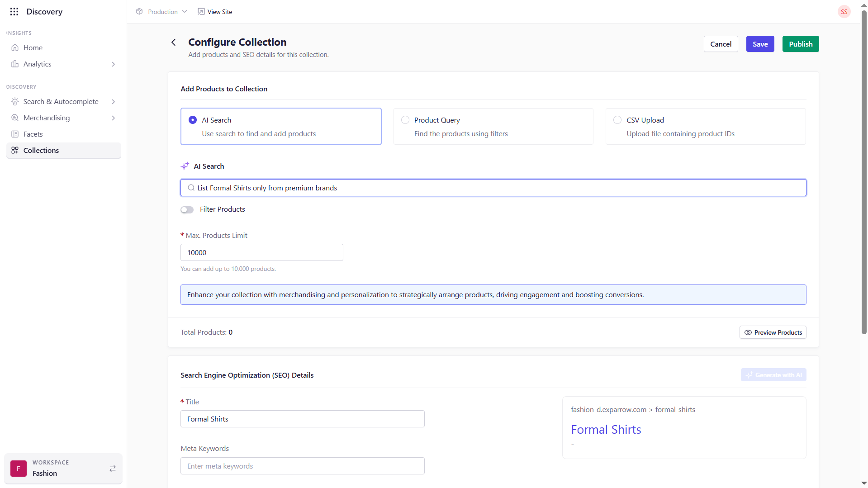Click the Collections sidebar icon
This screenshot has height=488, width=868.
click(x=15, y=151)
